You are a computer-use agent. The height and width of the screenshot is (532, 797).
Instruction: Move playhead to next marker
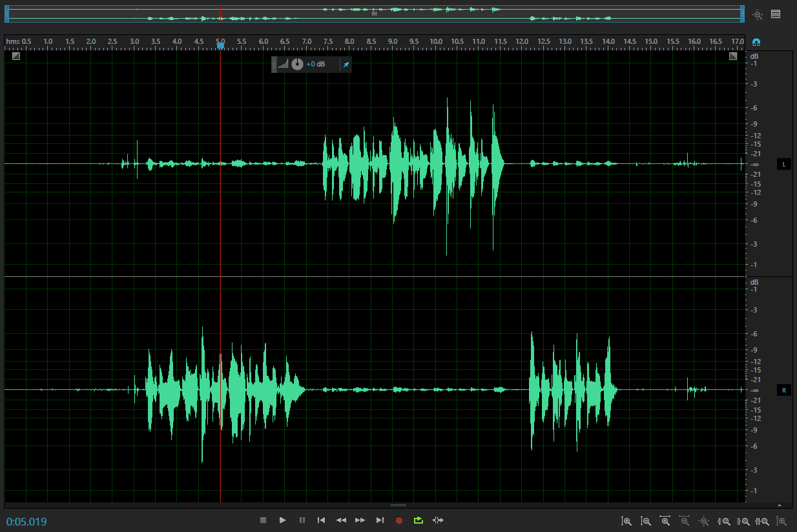point(380,520)
